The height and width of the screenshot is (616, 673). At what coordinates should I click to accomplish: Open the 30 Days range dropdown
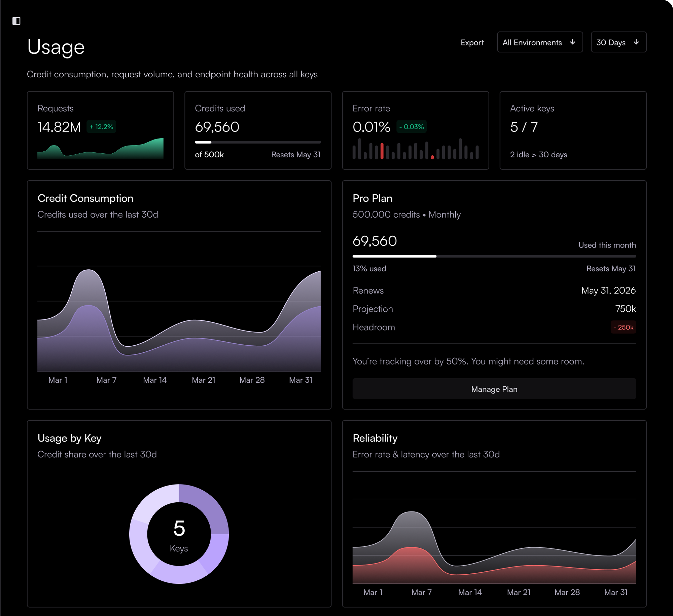(618, 42)
